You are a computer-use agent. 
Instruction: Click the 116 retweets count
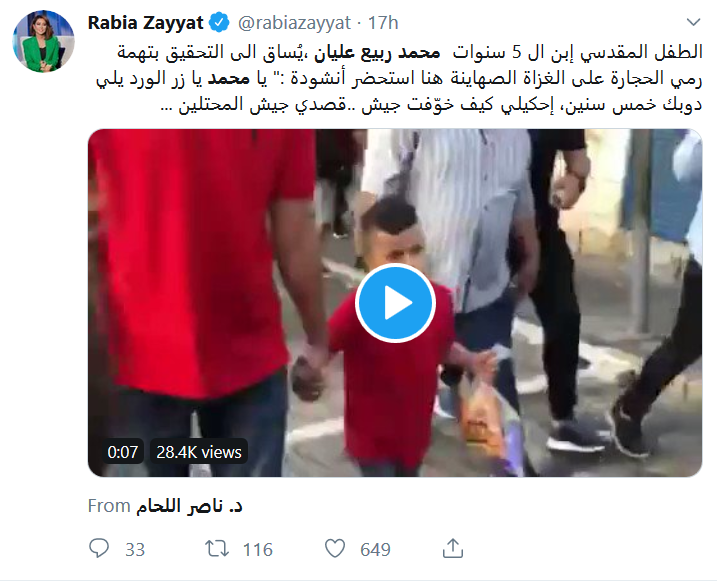(257, 550)
